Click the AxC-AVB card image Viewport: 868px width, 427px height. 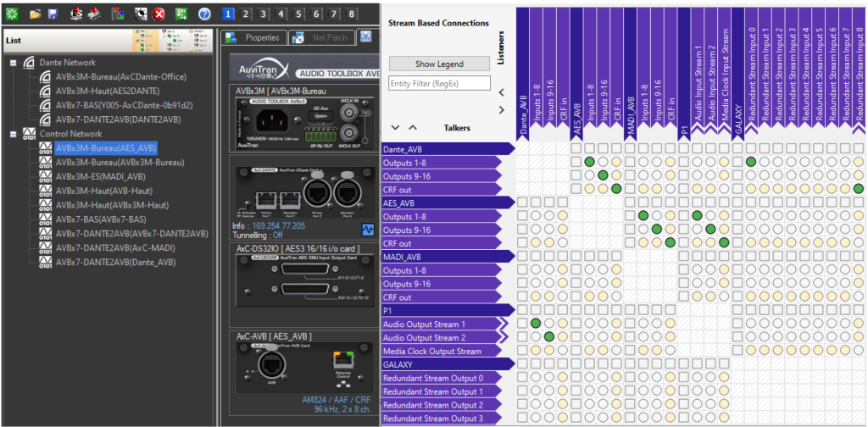click(x=306, y=368)
